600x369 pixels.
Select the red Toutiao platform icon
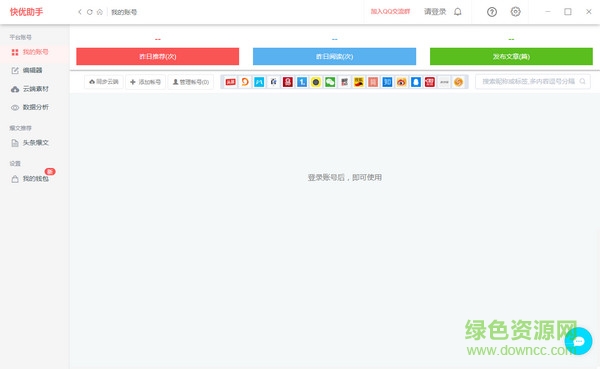[230, 82]
